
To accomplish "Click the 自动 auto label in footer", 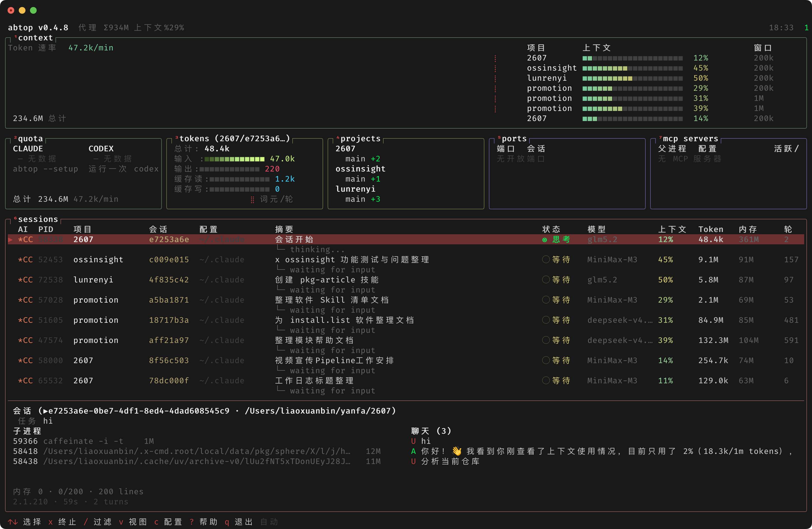I will coord(269,522).
